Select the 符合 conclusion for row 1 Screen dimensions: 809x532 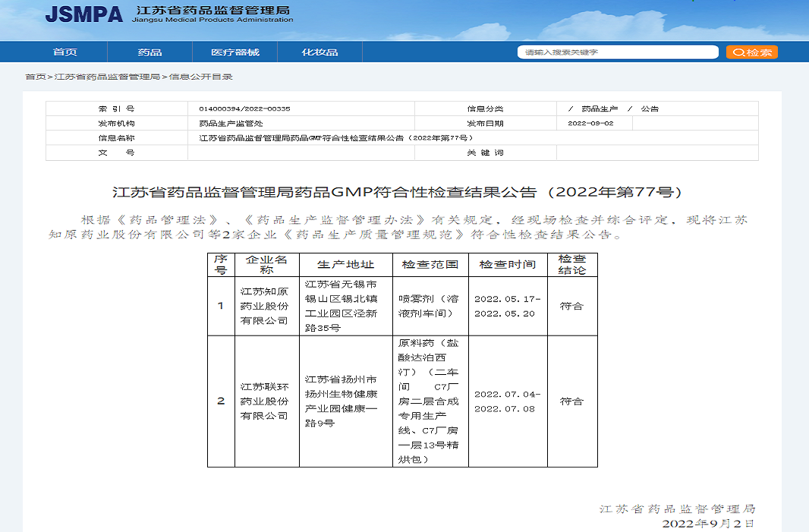(x=573, y=307)
